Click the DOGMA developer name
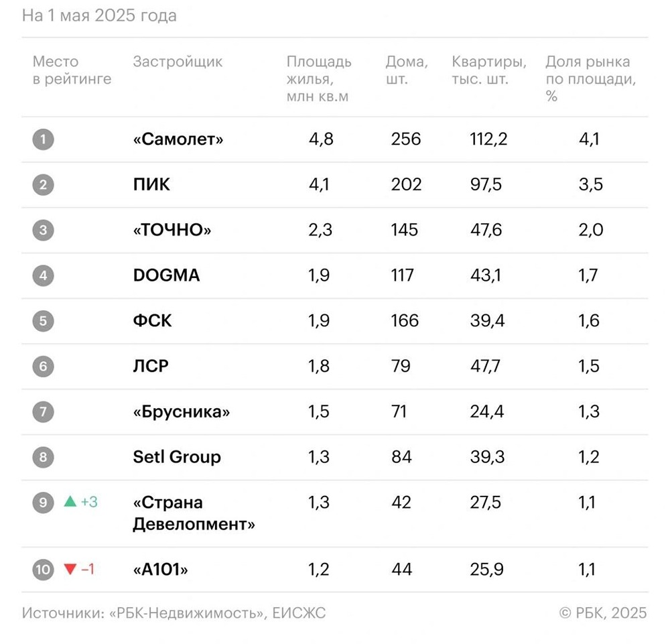 166,275
